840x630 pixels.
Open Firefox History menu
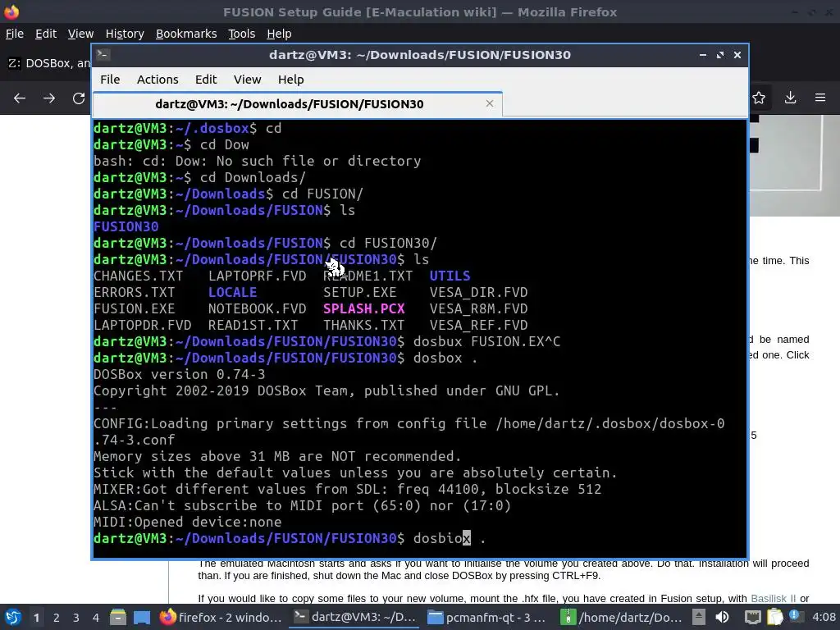click(x=125, y=34)
